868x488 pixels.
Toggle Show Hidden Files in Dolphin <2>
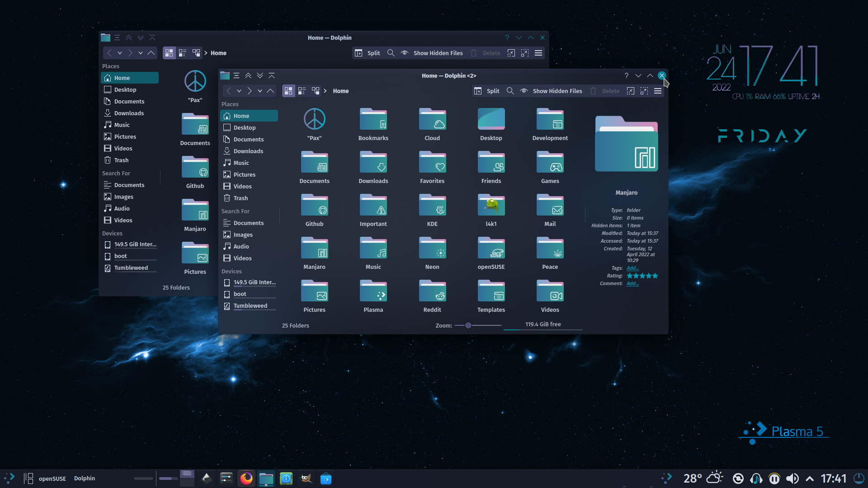tap(551, 91)
